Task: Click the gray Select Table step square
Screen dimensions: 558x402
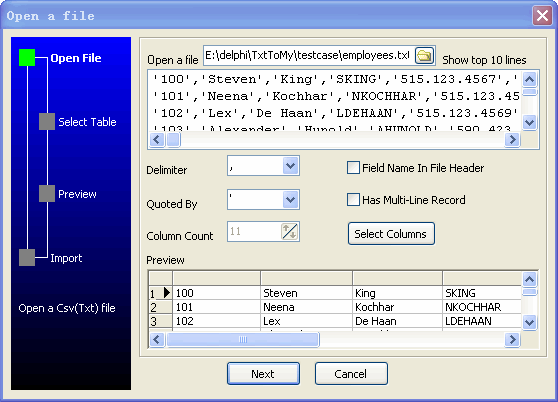Action: pyautogui.click(x=47, y=122)
